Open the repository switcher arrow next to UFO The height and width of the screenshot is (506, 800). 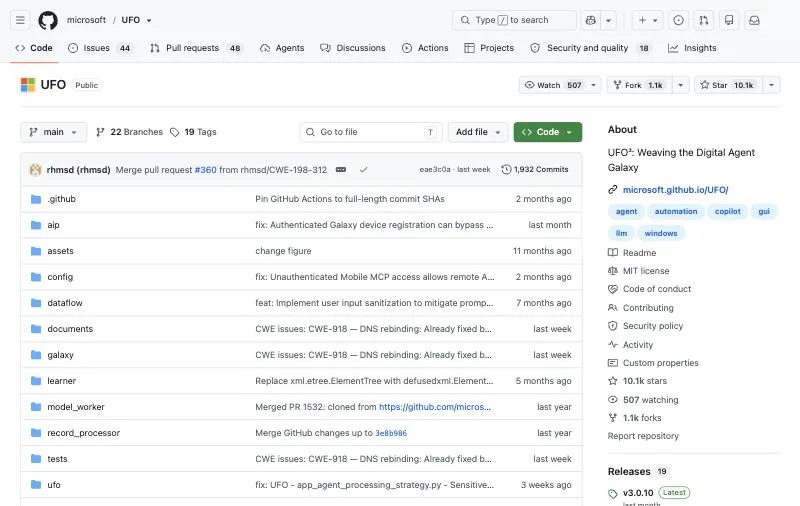[149, 20]
